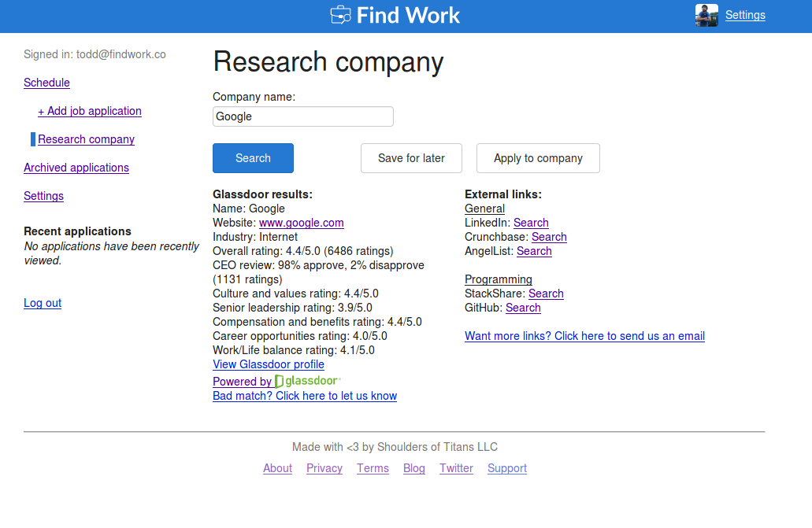812x528 pixels.
Task: Report a bad match via the link
Action: pyautogui.click(x=305, y=396)
